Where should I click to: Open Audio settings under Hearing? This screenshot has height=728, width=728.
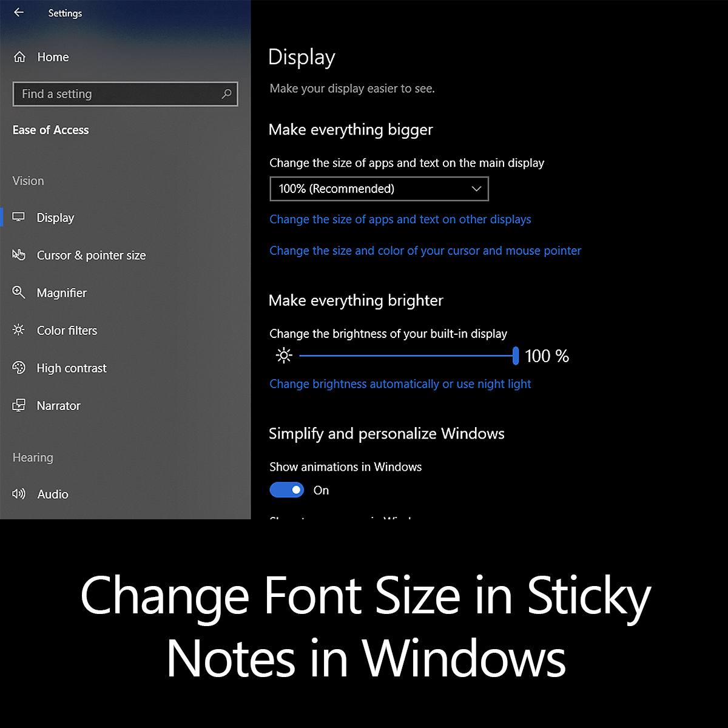(53, 494)
